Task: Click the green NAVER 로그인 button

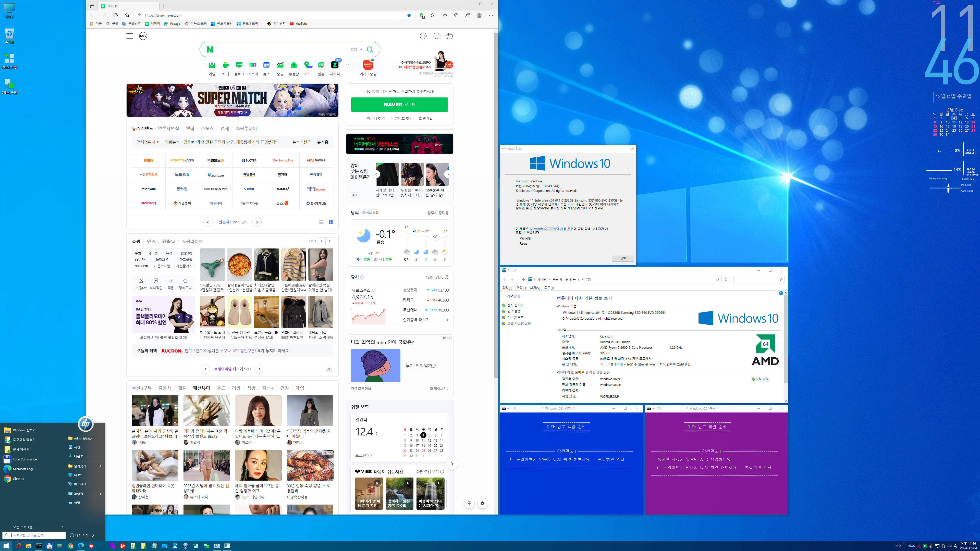Action: coord(399,105)
